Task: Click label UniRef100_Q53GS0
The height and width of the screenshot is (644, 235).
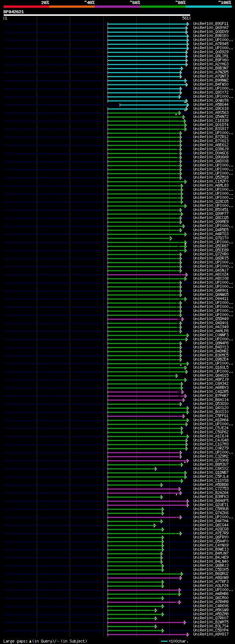Action: coord(211,404)
